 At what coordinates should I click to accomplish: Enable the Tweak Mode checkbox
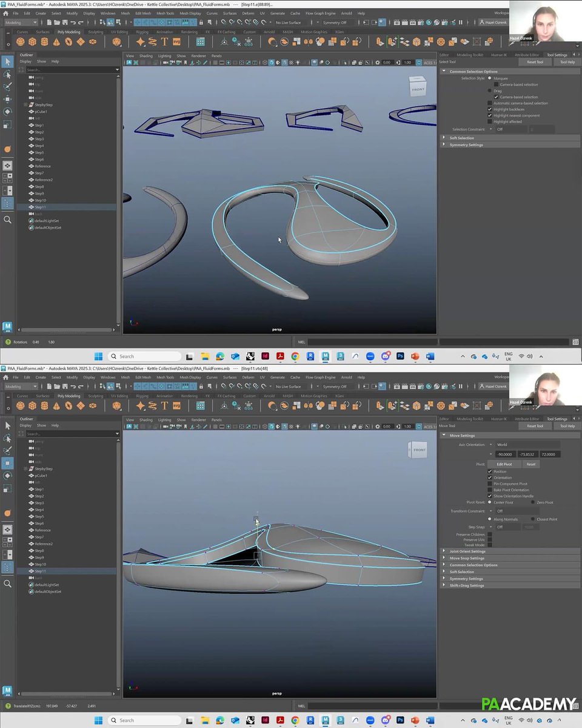490,545
